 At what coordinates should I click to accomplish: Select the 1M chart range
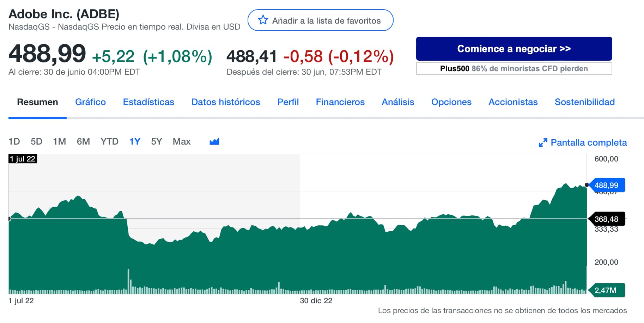click(x=59, y=141)
